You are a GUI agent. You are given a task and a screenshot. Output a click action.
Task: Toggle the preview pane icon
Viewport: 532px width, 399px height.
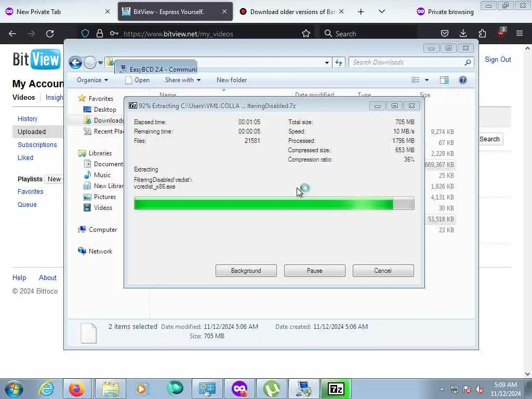tap(444, 80)
